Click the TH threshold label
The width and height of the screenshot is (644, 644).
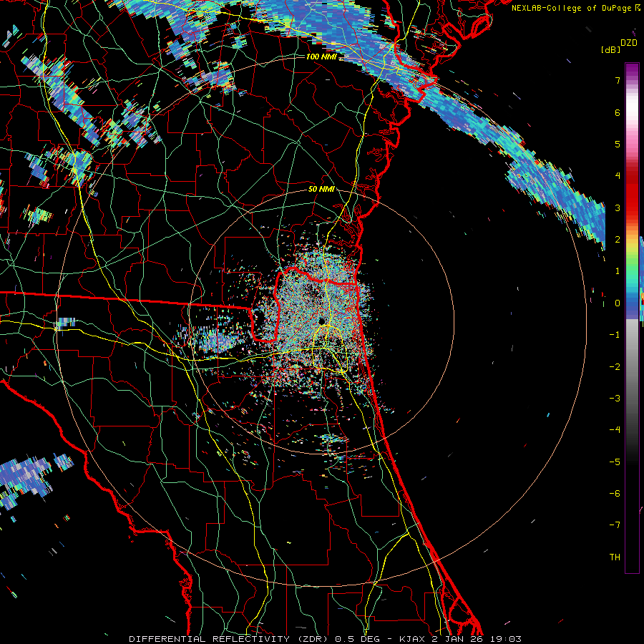(615, 557)
